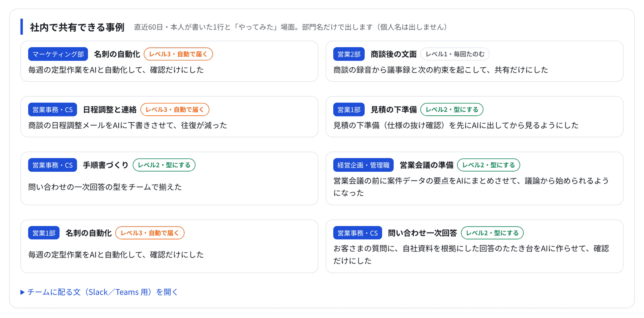Screen dimensions: 644x318
Task: Expand チームに配る文（Slack／Teams 用）を開く
Action: click(99, 292)
